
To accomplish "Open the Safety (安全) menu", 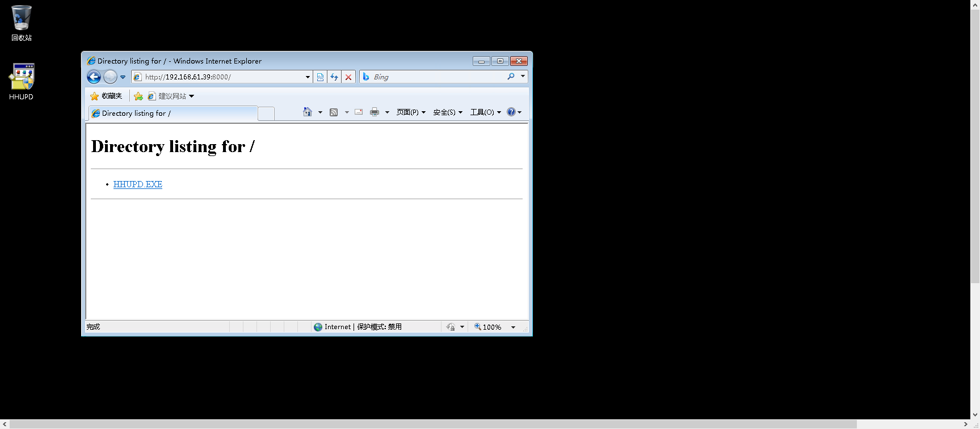I will pyautogui.click(x=448, y=112).
